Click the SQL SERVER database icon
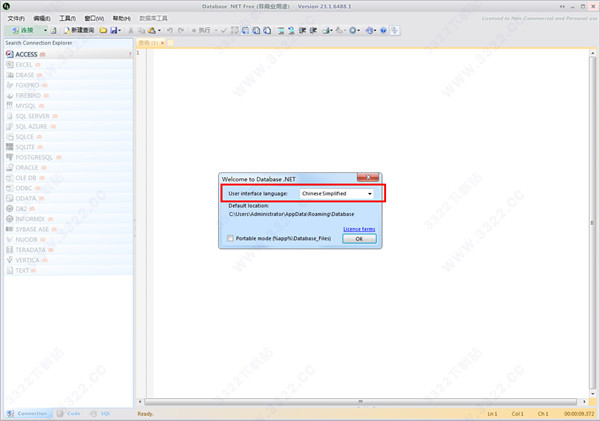 [10, 116]
